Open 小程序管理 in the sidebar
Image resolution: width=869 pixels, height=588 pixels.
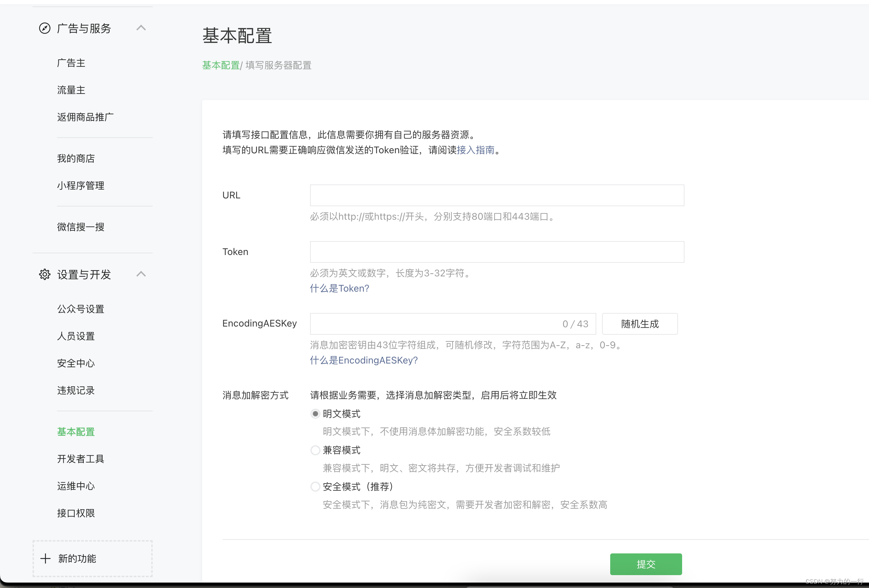(81, 185)
